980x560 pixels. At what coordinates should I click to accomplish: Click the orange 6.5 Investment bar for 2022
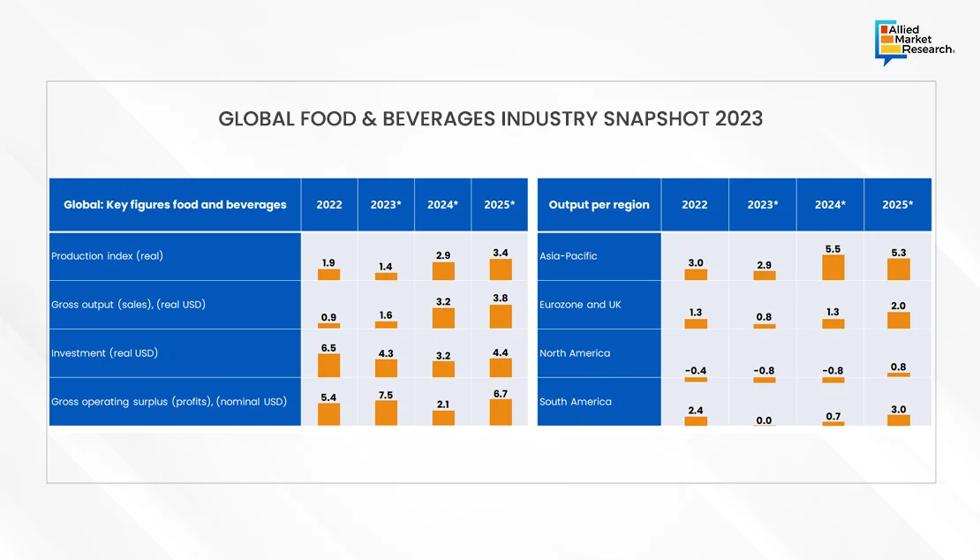[x=329, y=366]
